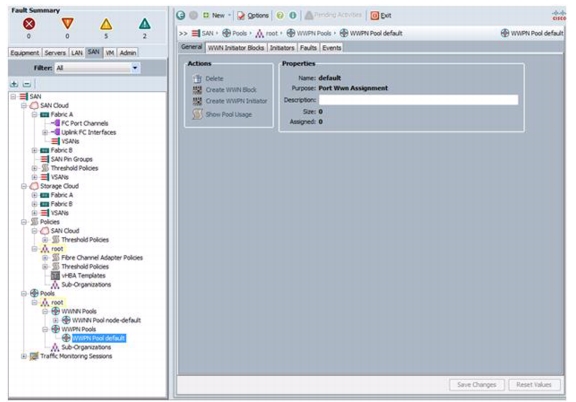This screenshot has height=402, width=576.
Task: Click the critical faults red X icon
Action: (29, 24)
